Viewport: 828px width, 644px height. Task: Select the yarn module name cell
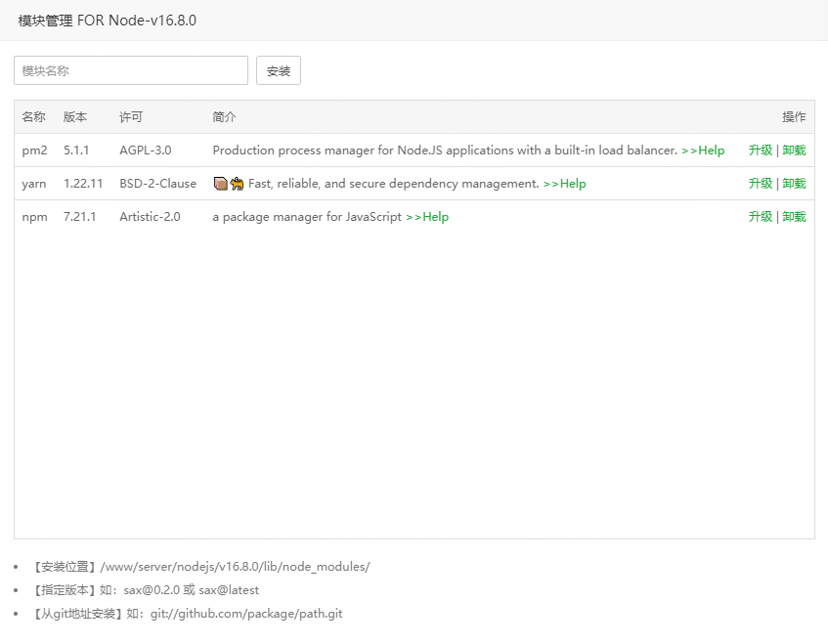coord(34,184)
